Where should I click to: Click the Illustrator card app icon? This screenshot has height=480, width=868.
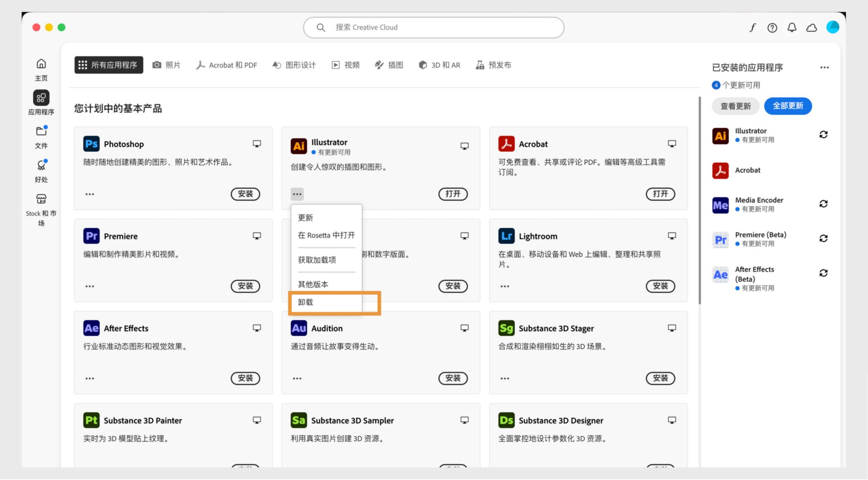point(299,146)
